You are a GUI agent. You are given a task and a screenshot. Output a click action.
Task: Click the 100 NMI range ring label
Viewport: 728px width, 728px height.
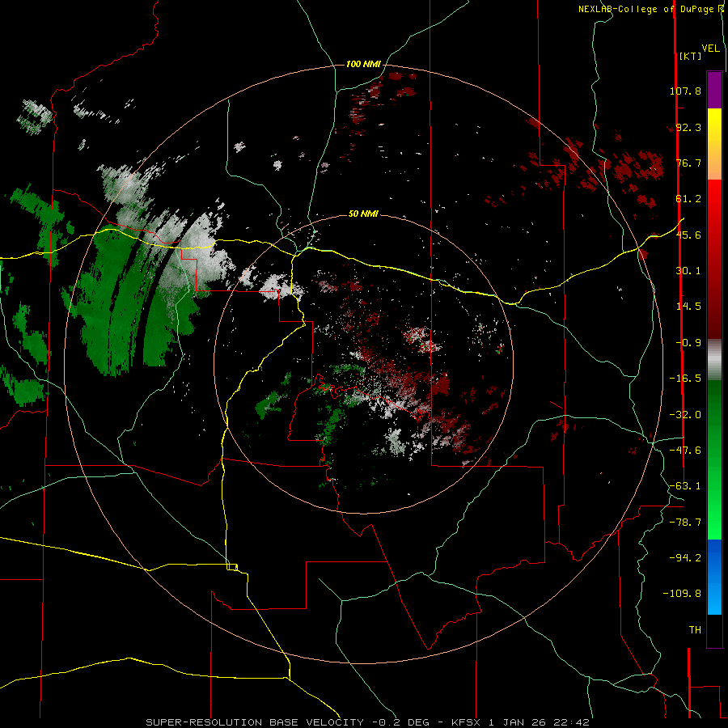pyautogui.click(x=363, y=64)
